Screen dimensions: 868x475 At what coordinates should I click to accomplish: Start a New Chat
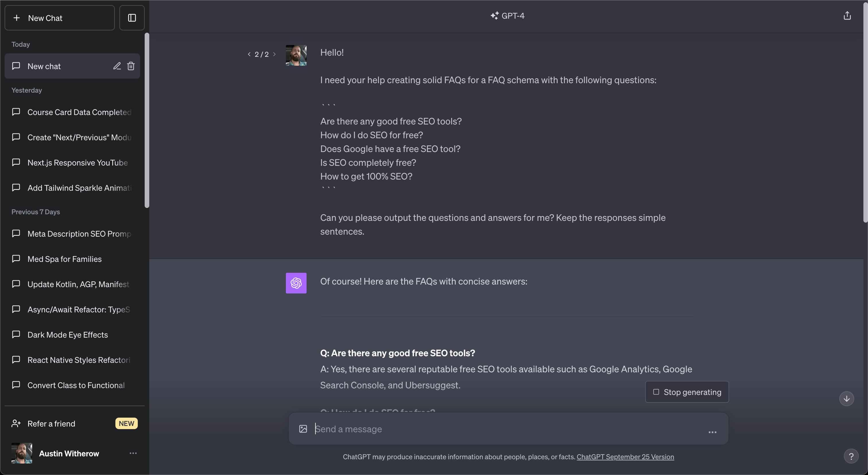[x=60, y=18]
